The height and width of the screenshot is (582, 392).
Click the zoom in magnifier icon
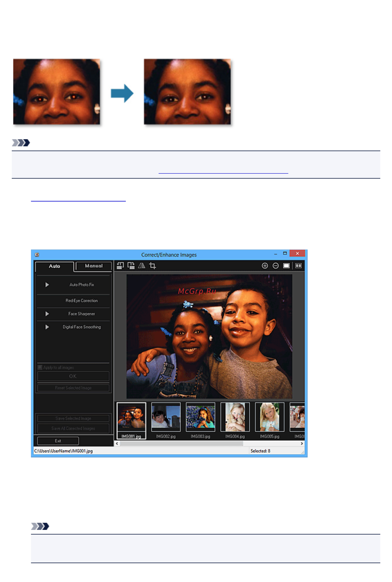click(x=265, y=266)
